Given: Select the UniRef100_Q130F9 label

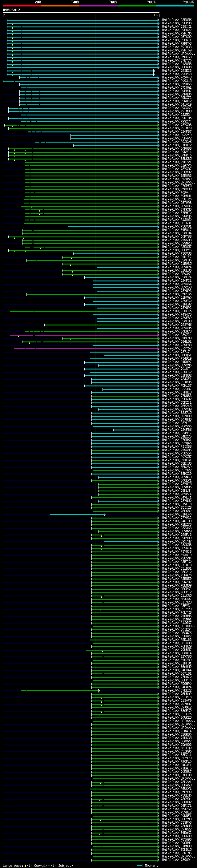Looking at the screenshot, I should [x=177, y=700].
